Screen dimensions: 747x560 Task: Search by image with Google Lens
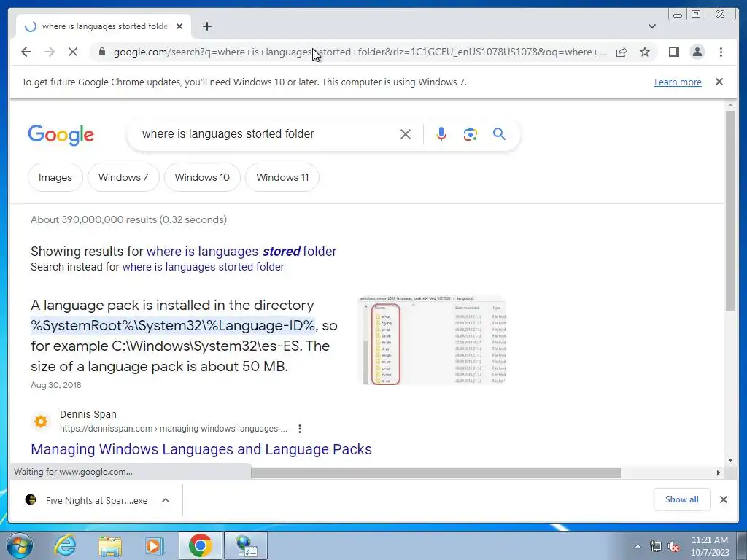coord(471,134)
